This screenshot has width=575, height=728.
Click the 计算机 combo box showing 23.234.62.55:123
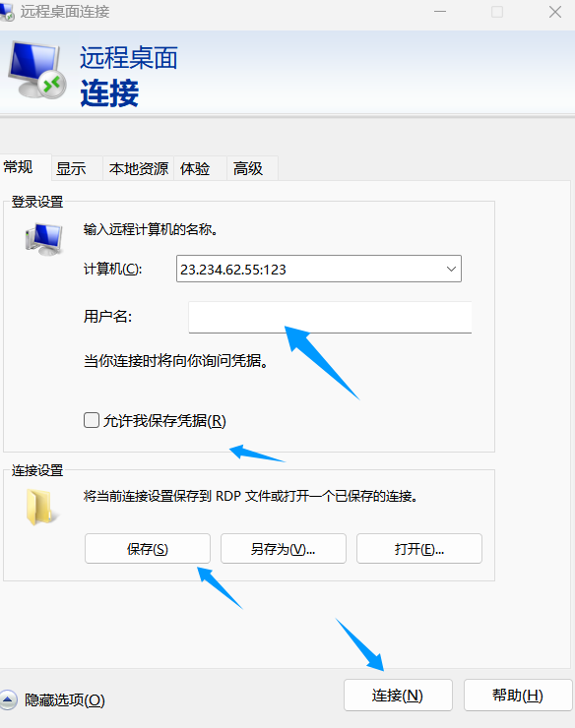point(319,269)
